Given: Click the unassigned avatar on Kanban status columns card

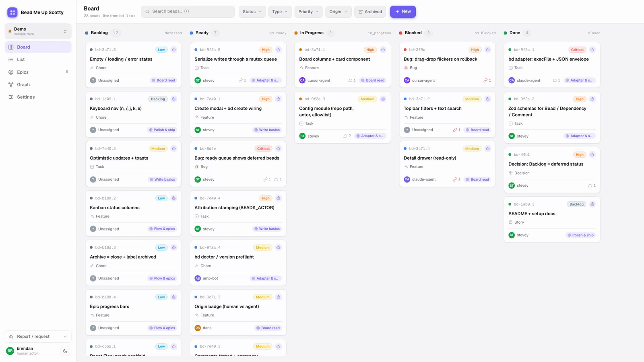Looking at the screenshot, I should (x=93, y=229).
